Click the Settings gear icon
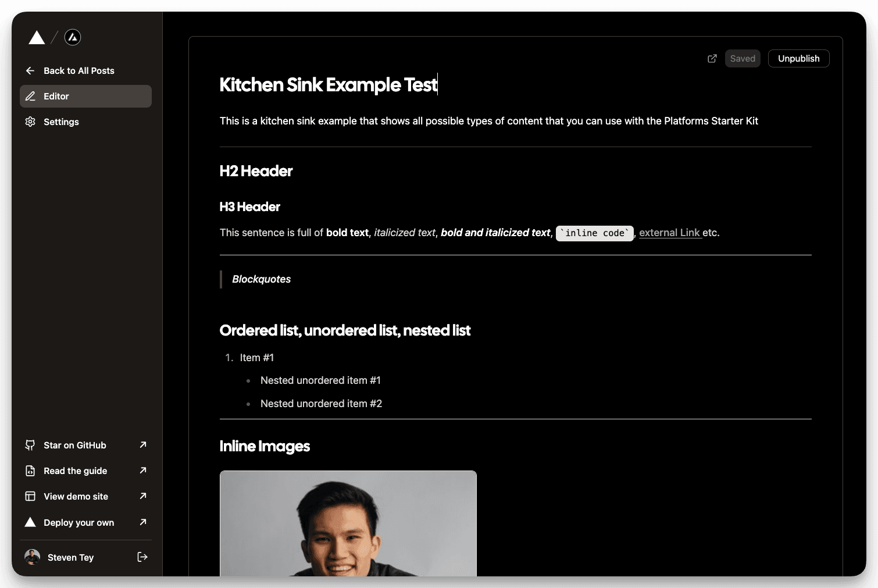 pyautogui.click(x=30, y=122)
